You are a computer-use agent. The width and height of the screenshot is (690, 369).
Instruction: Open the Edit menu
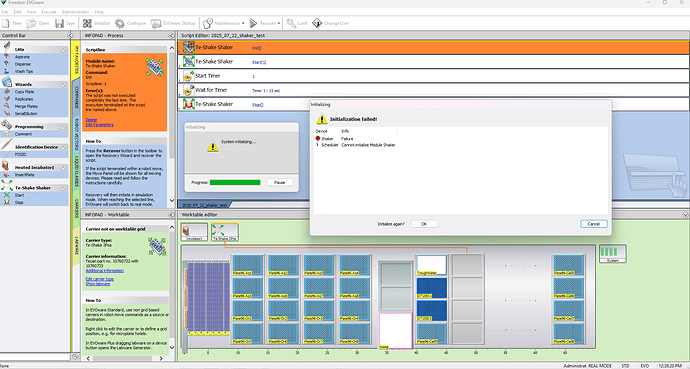click(x=17, y=12)
